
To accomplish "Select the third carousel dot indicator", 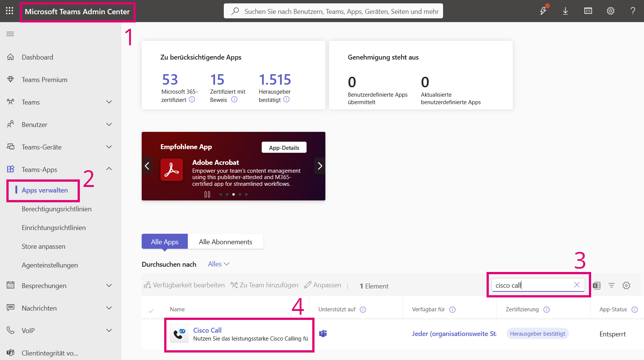I will 233,194.
